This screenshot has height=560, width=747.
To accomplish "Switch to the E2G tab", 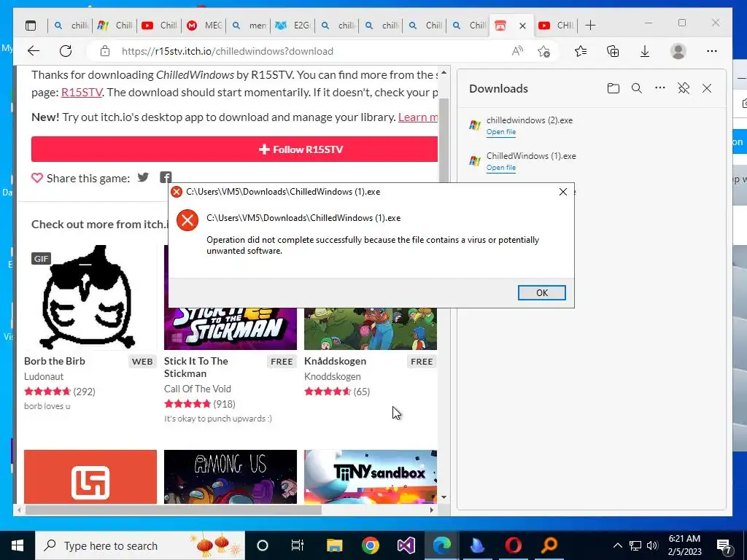I will point(293,26).
